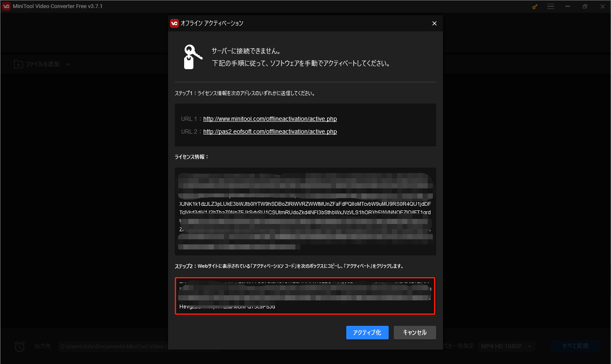Viewport: 611px width, 364px height.
Task: Open the MP4 HD 1080P format dropdown
Action: (x=506, y=347)
